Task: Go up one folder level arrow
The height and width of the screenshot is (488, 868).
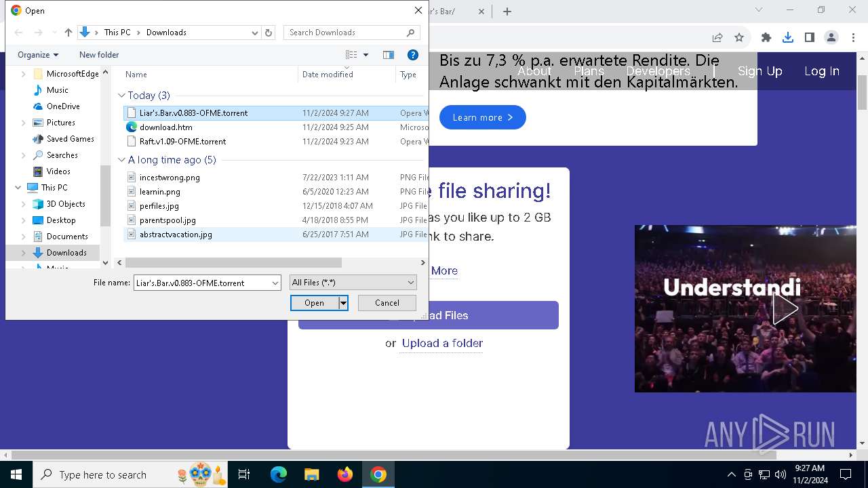Action: 68,33
